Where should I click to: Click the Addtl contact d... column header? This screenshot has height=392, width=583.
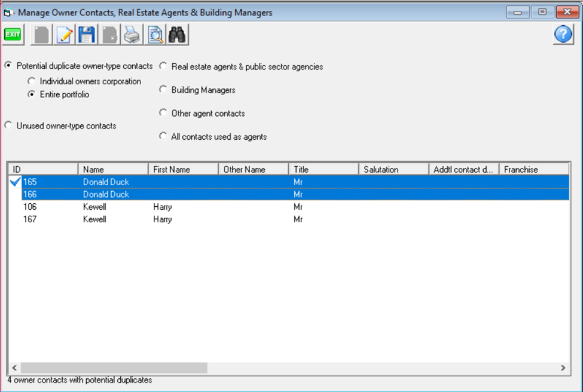464,170
